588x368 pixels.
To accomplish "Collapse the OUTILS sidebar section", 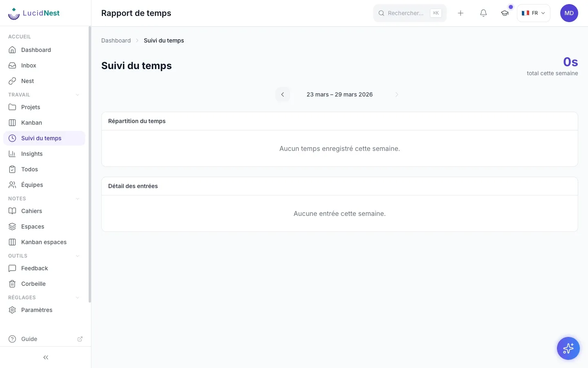I will 78,256.
